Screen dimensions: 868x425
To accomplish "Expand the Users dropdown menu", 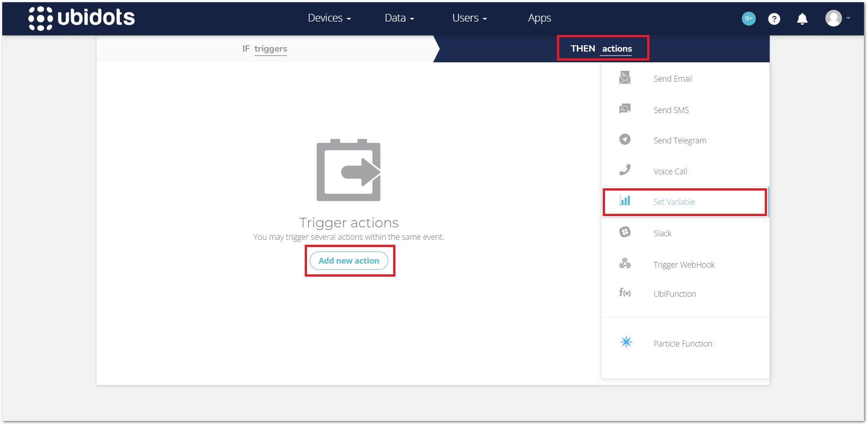I will [469, 18].
